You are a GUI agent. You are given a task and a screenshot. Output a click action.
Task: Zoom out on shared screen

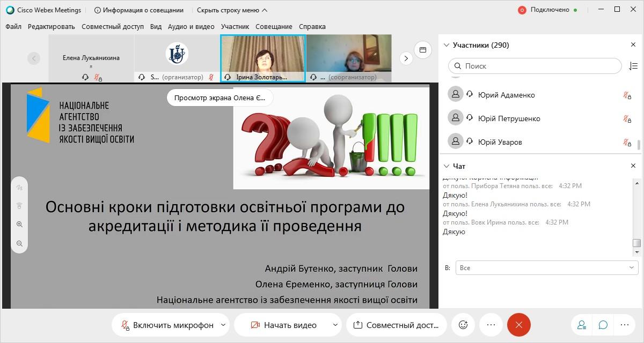click(x=20, y=243)
